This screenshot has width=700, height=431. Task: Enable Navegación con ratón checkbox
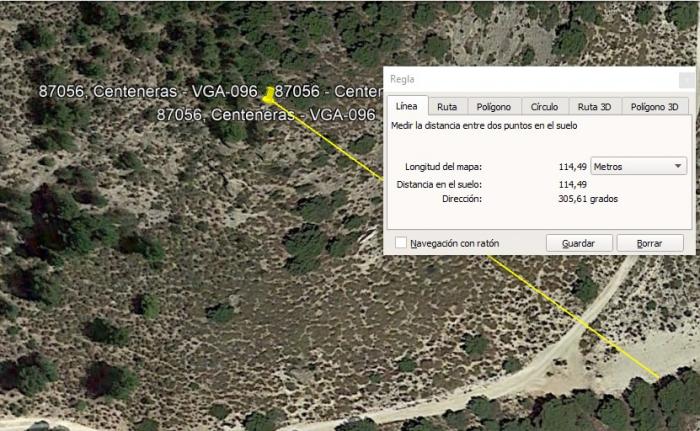point(400,243)
